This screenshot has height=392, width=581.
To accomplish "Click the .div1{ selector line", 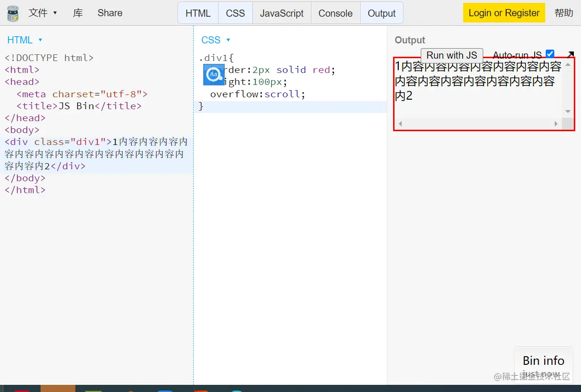I will [x=217, y=58].
